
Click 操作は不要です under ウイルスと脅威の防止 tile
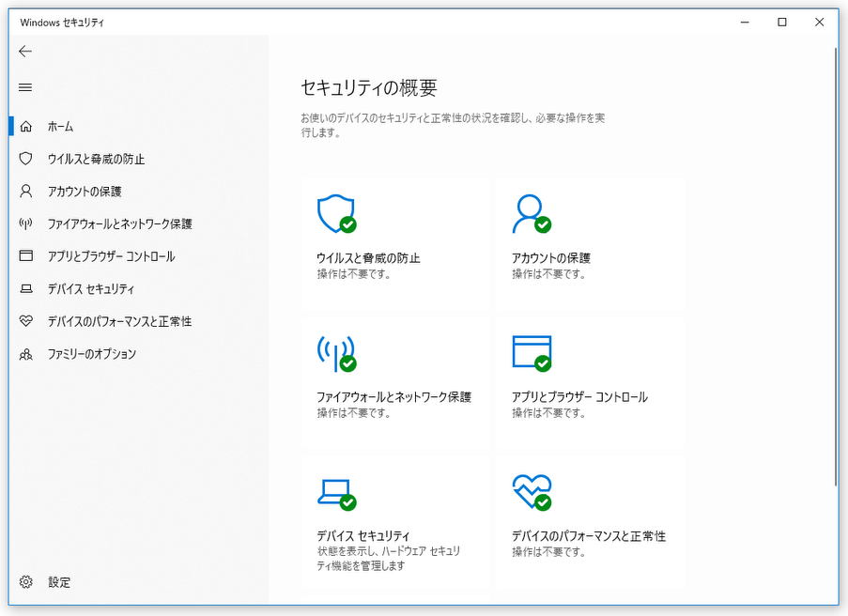tap(354, 274)
